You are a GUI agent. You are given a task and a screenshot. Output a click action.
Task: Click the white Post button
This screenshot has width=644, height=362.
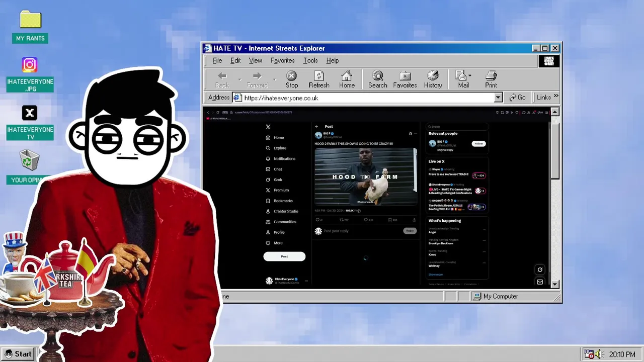coord(284,256)
